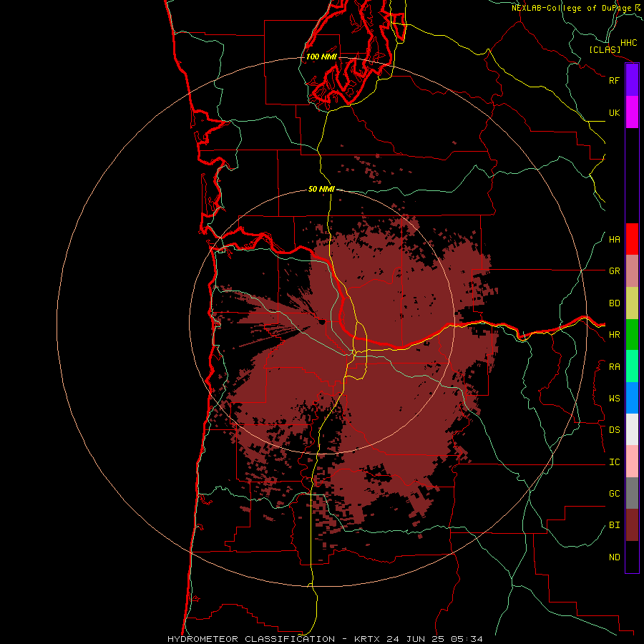Click the BI legend label
Viewport: 644px width, 644px height.
(x=614, y=525)
